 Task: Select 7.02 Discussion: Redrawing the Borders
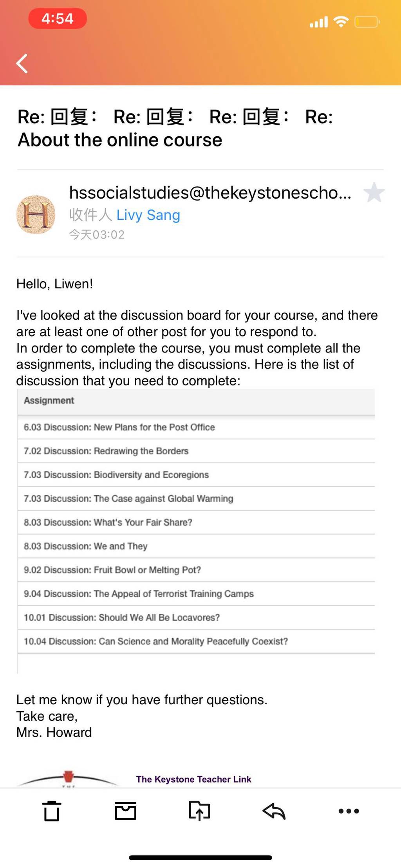coord(196,451)
